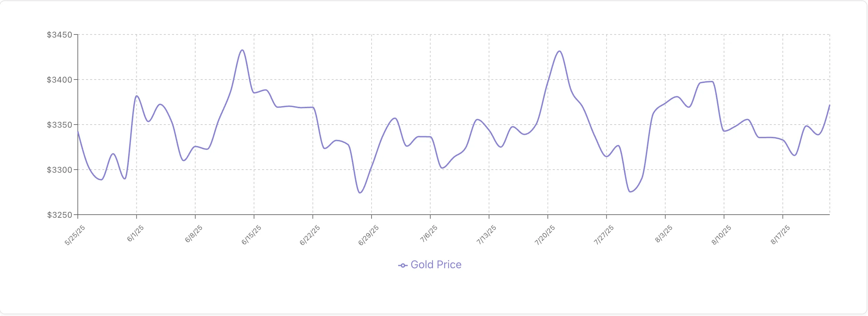Select the $3300 price axis label
868x316 pixels.
(59, 170)
